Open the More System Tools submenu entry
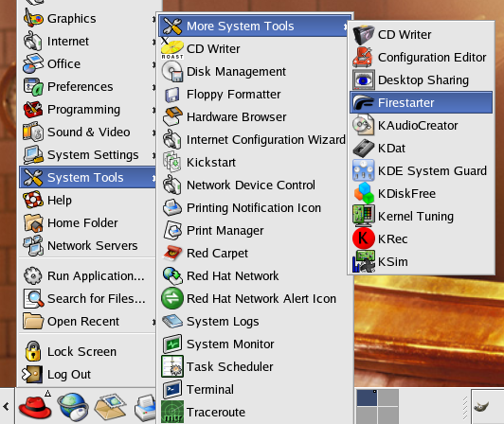The width and height of the screenshot is (504, 424). [254, 26]
